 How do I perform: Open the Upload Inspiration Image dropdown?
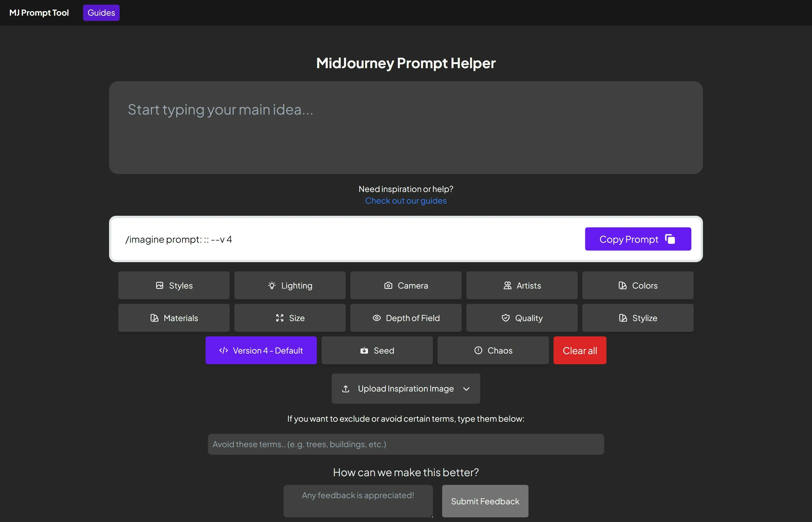[x=406, y=389]
